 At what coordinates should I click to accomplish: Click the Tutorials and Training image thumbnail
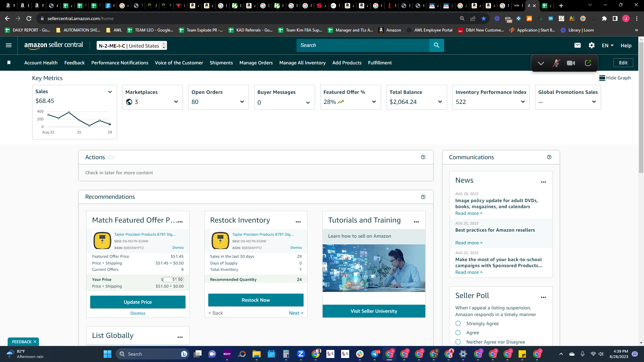coord(374,268)
